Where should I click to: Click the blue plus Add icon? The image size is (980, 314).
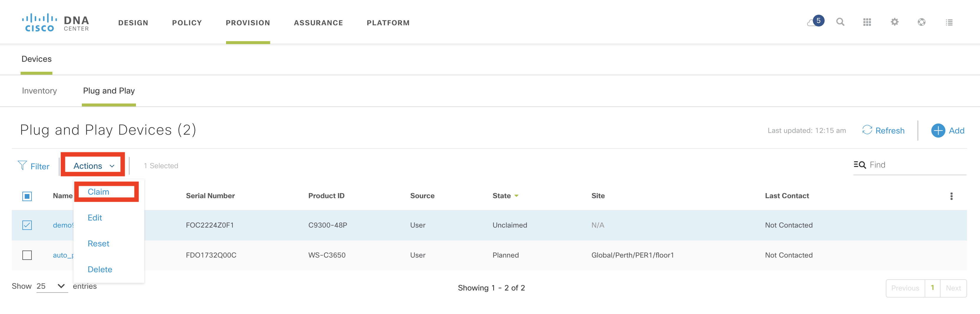[x=938, y=131]
